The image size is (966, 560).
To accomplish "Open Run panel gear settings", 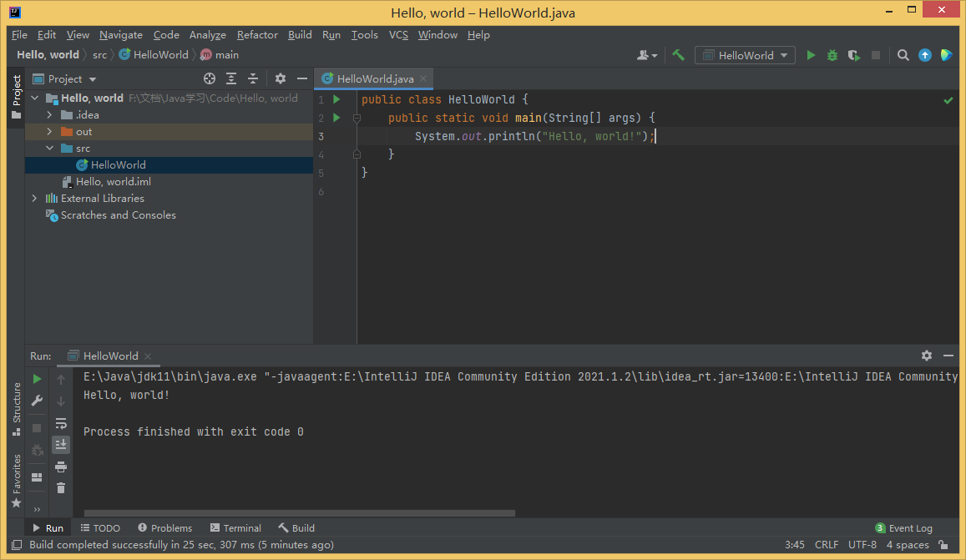I will [927, 356].
